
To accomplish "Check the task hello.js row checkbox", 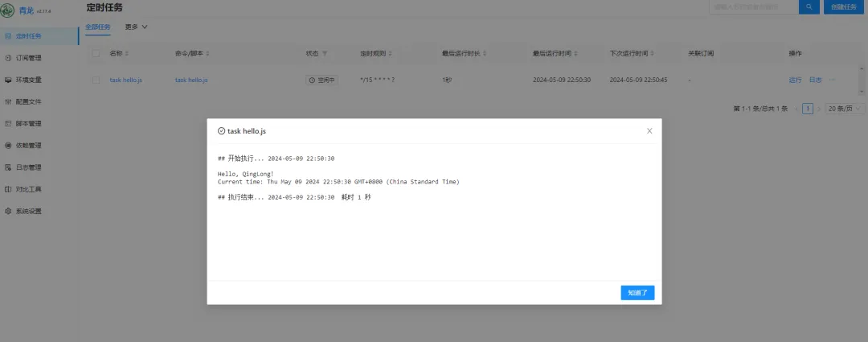I will 96,80.
